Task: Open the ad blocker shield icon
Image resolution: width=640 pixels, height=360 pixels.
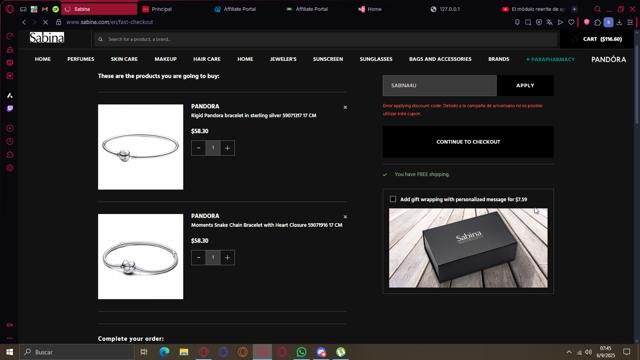Action: [x=587, y=22]
